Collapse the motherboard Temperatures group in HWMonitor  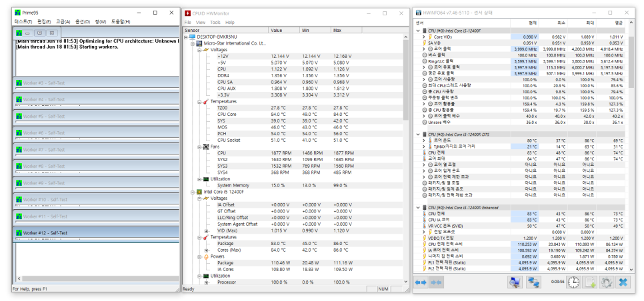click(x=199, y=101)
